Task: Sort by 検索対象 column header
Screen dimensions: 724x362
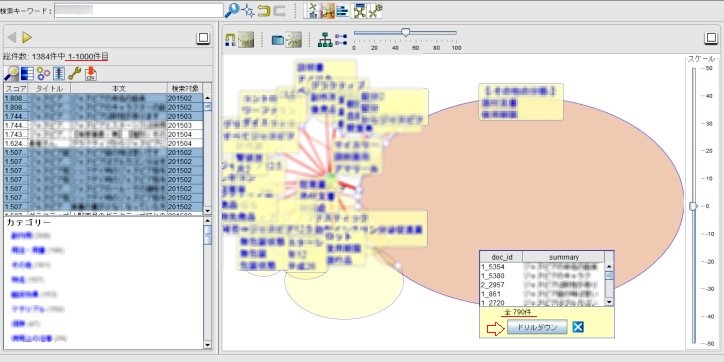Action: (x=185, y=88)
